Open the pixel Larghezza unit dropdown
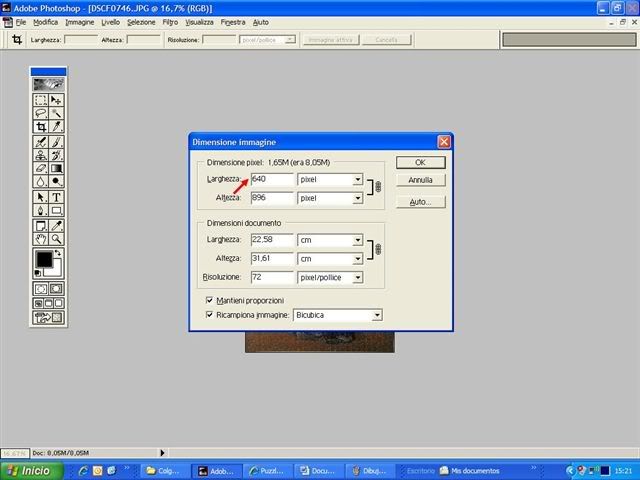640x480 pixels. click(x=358, y=180)
